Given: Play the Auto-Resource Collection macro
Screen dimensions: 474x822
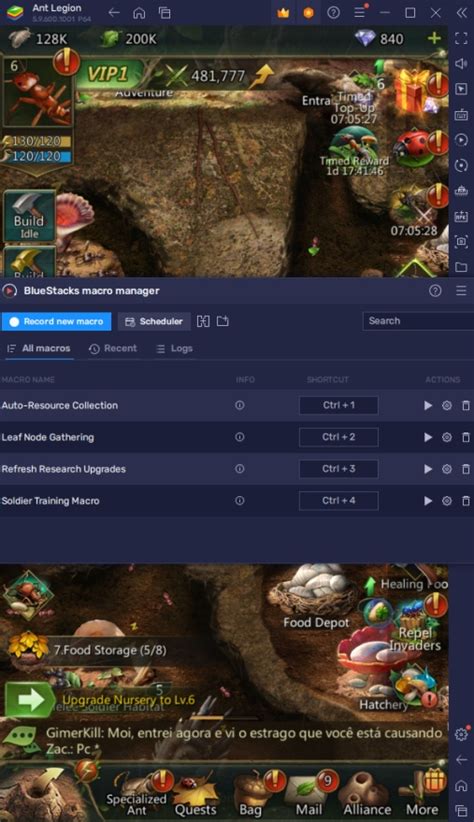Looking at the screenshot, I should (x=428, y=405).
